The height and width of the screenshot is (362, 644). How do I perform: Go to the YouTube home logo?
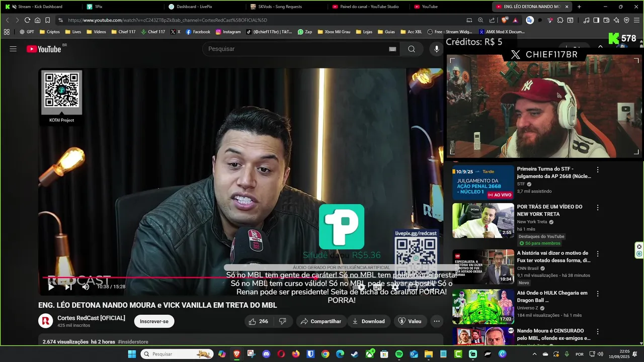44,49
